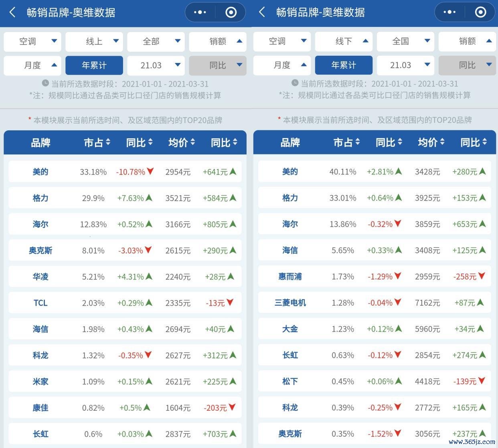The width and height of the screenshot is (498, 448).
Task: Select the 年累计 button in left panel
Action: tap(94, 65)
